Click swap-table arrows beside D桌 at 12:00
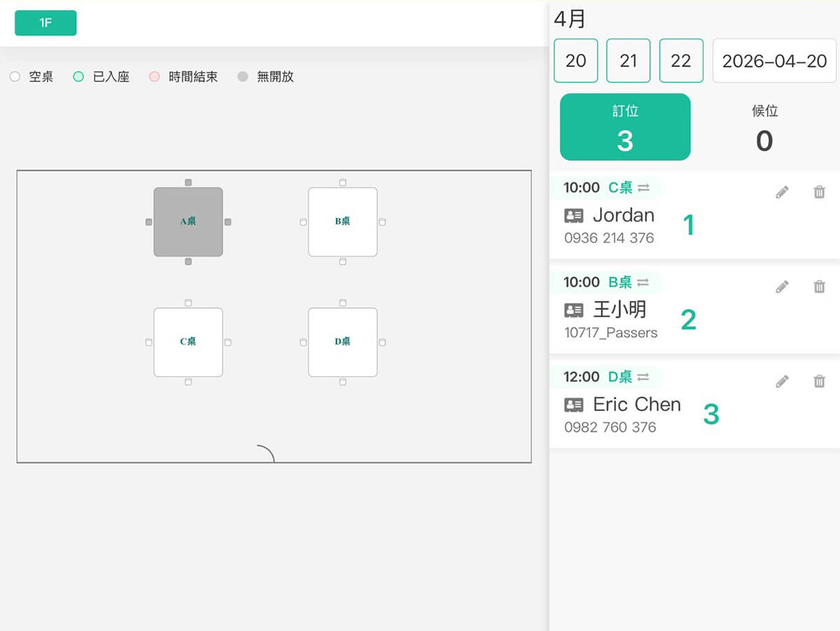Viewport: 840px width, 631px height. coord(643,377)
